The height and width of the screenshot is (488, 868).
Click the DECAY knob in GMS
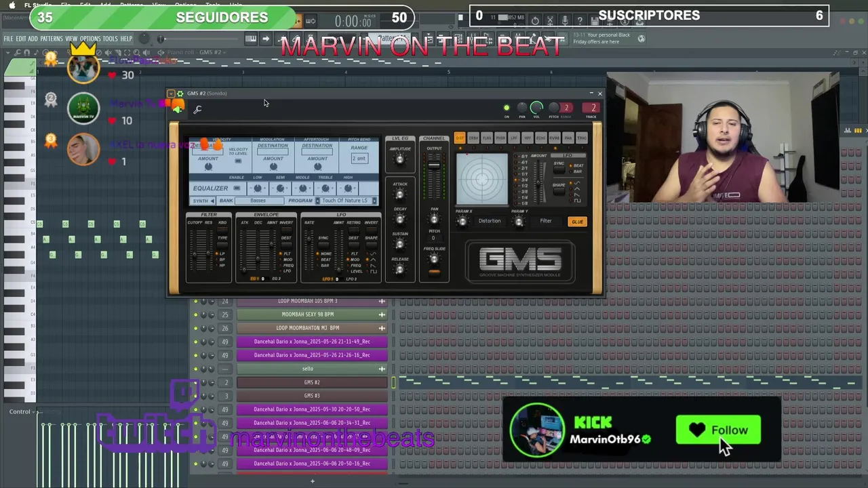tap(400, 219)
